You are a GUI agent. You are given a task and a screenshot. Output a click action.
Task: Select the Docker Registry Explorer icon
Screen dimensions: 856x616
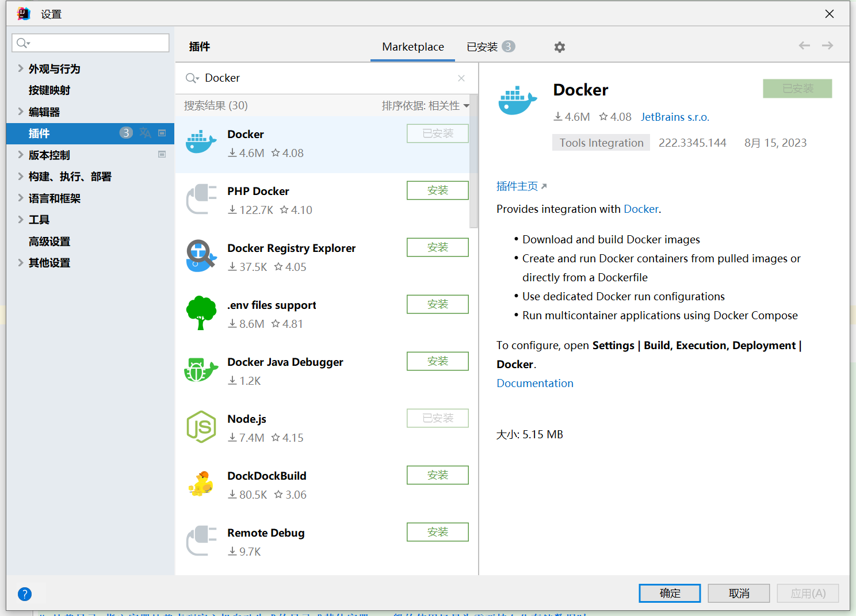pyautogui.click(x=201, y=256)
